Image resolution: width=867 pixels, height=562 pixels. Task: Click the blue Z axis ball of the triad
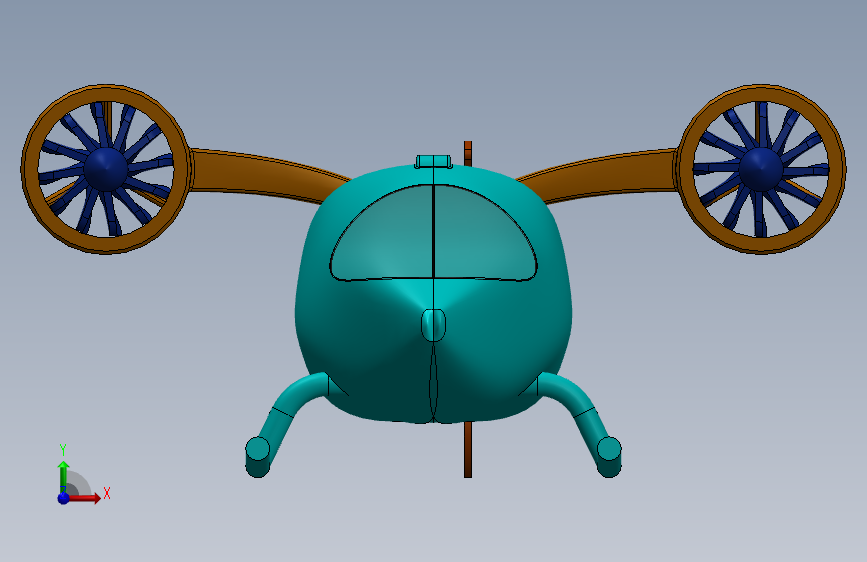(63, 498)
